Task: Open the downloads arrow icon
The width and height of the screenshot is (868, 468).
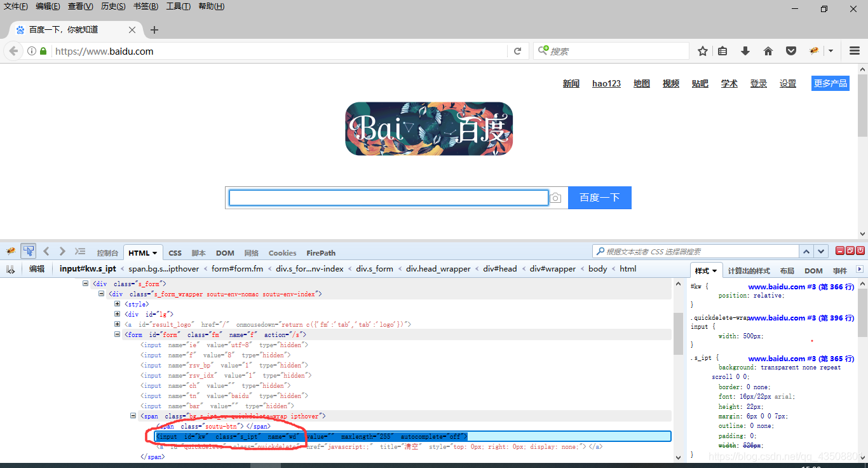Action: (x=745, y=52)
